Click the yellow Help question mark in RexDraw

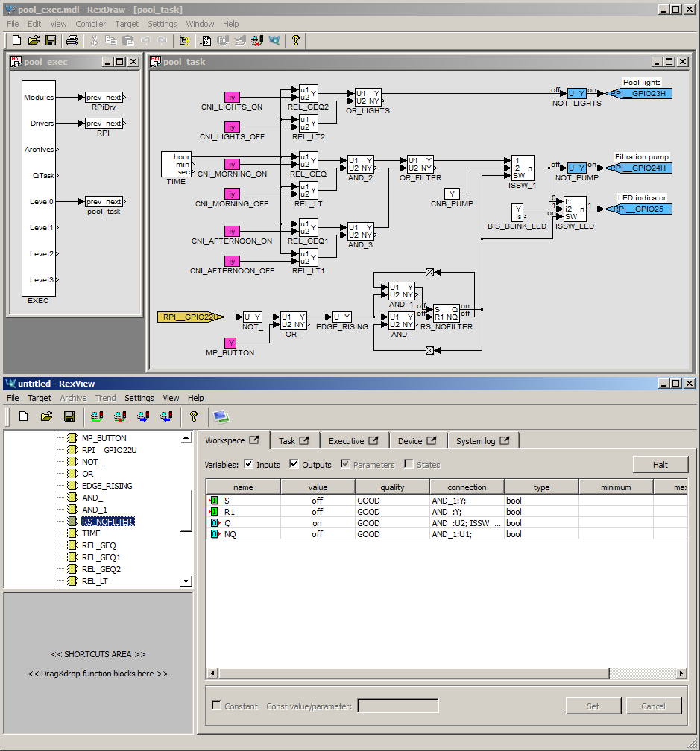296,41
